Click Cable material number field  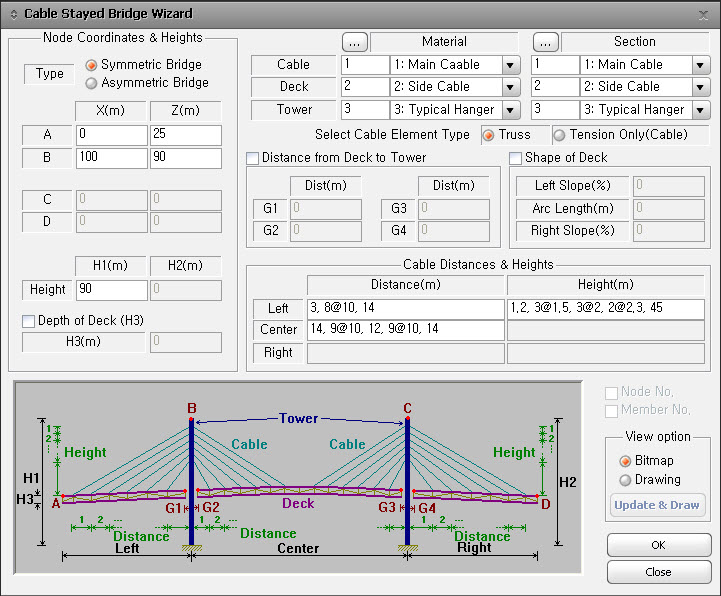click(x=365, y=65)
